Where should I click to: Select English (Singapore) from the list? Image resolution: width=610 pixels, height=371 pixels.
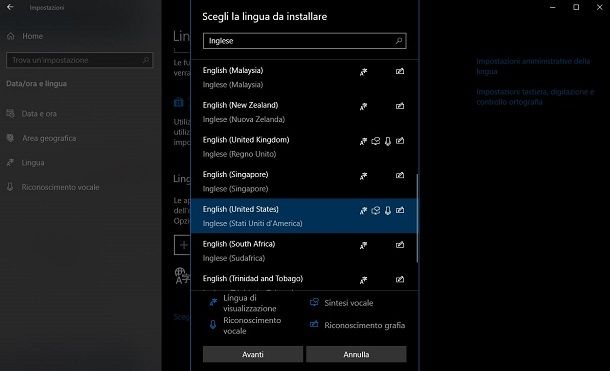point(304,181)
